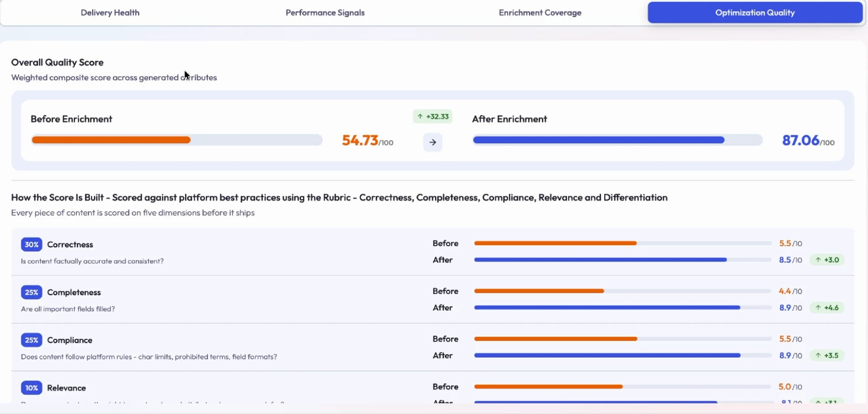Click the Correctness dimension title
The height and width of the screenshot is (414, 868).
click(x=70, y=244)
